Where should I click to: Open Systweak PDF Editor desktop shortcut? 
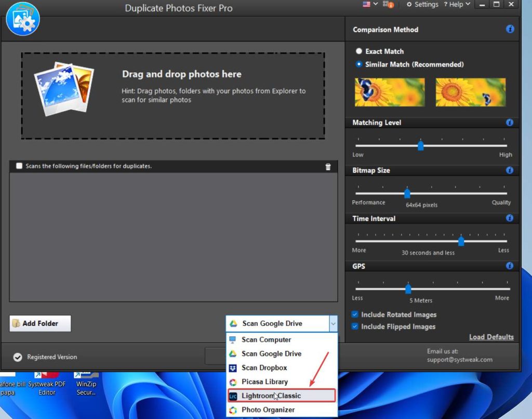click(x=47, y=384)
